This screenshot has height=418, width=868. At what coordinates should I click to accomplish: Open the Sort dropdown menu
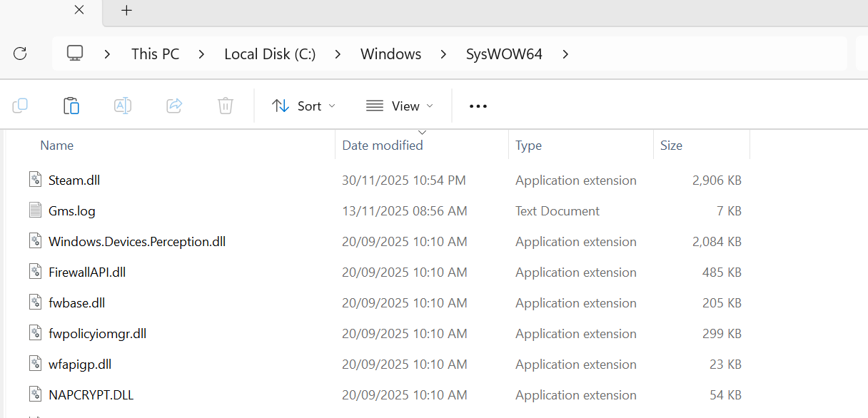click(x=303, y=106)
